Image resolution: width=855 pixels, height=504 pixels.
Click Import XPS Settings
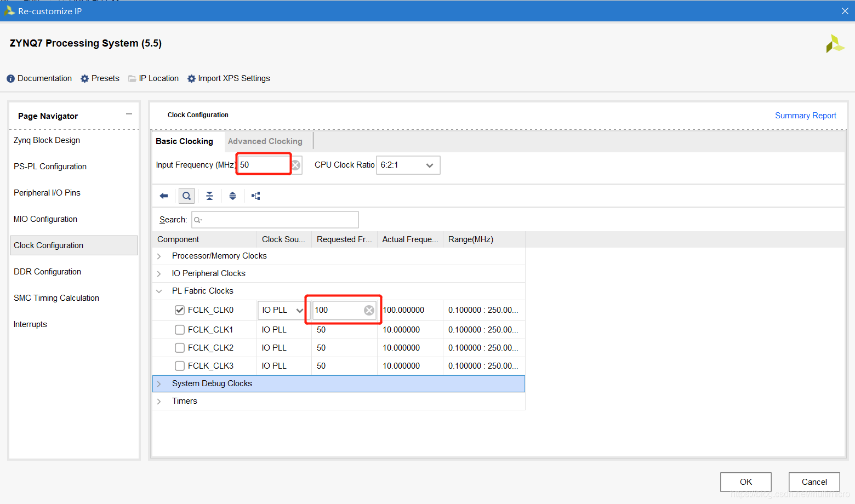click(x=229, y=78)
